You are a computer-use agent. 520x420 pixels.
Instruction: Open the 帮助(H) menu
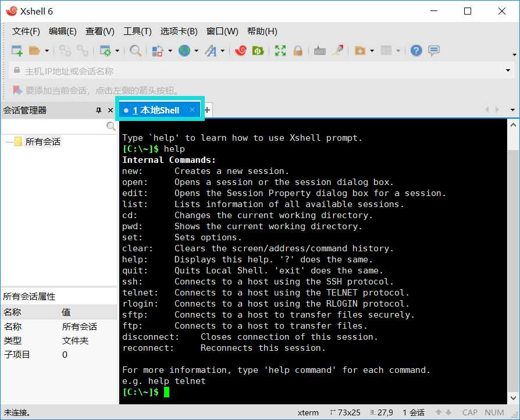click(262, 31)
